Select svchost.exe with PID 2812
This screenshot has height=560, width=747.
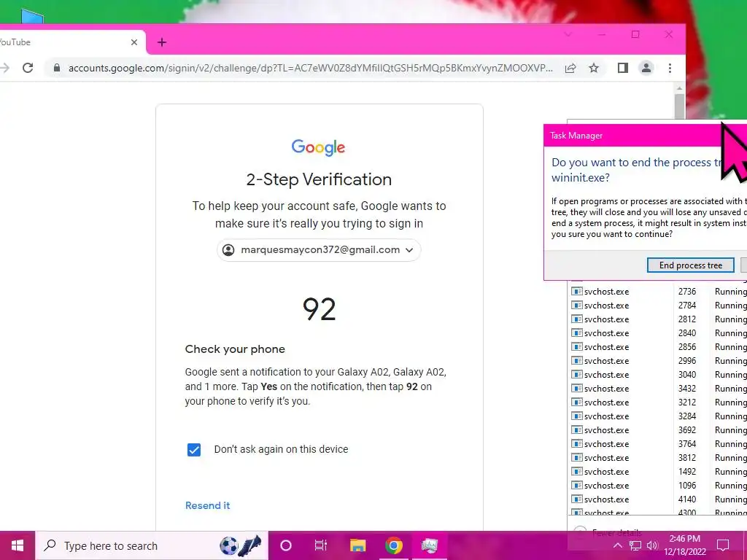[659, 319]
